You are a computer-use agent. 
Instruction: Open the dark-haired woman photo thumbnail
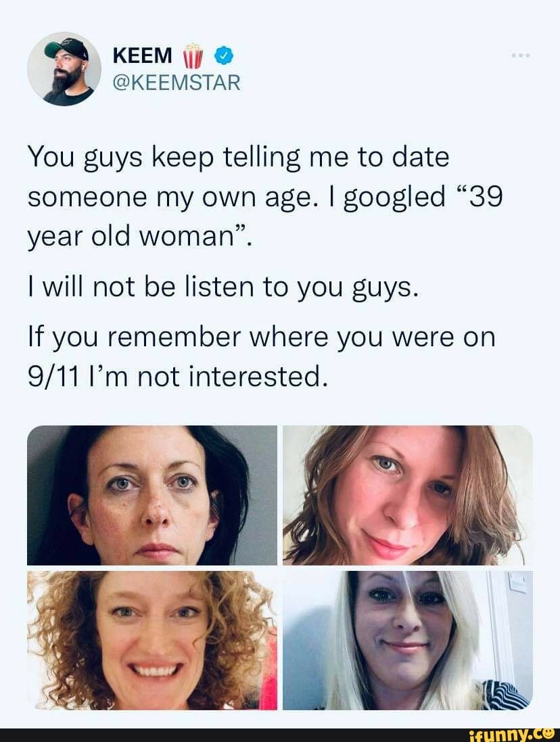(152, 495)
